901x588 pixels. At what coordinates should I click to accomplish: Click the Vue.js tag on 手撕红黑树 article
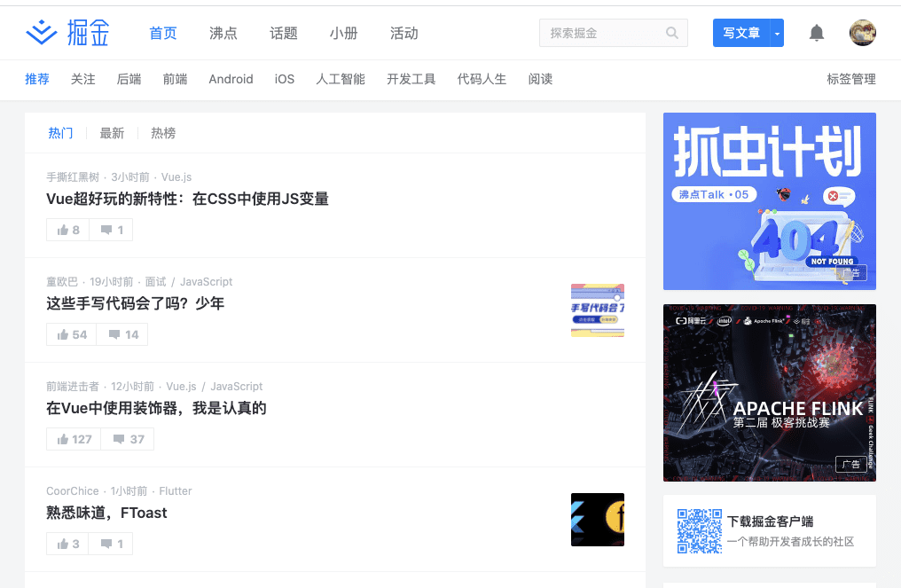[x=176, y=177]
